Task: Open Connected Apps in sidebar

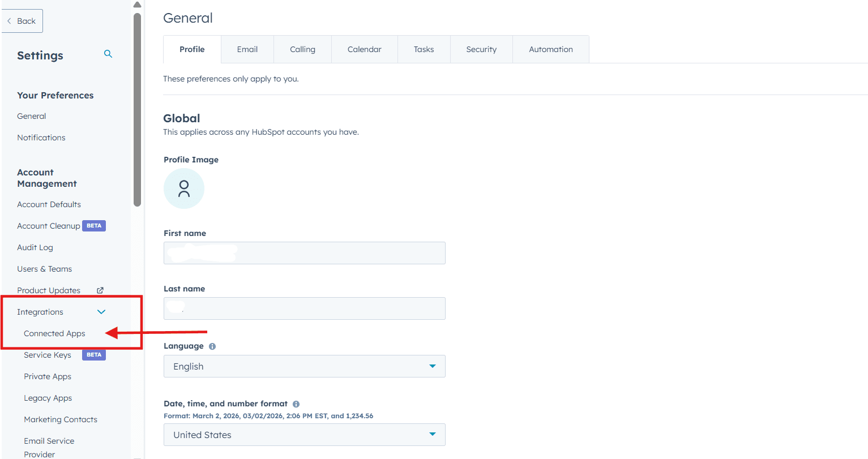Action: [54, 333]
